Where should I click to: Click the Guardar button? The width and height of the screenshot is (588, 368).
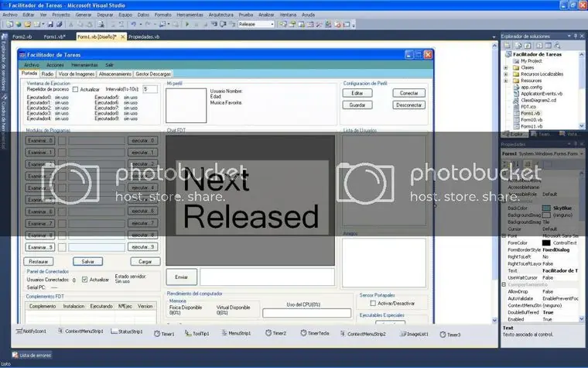tap(357, 105)
